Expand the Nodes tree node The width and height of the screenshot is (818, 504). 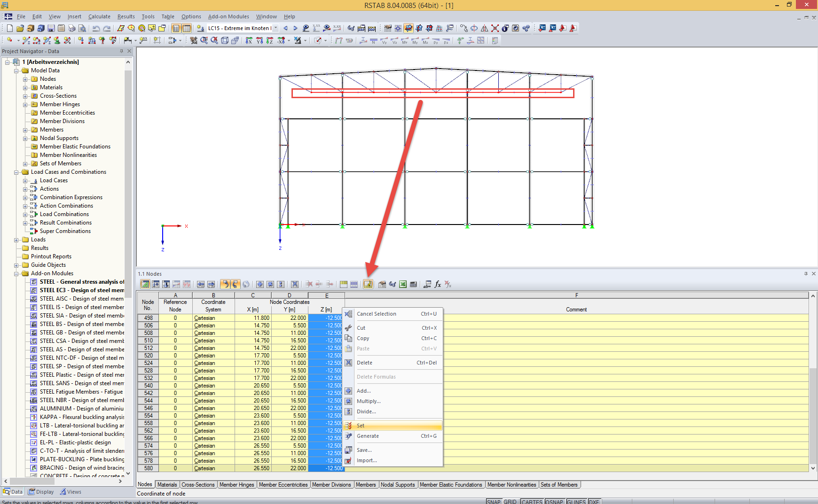pyautogui.click(x=25, y=79)
